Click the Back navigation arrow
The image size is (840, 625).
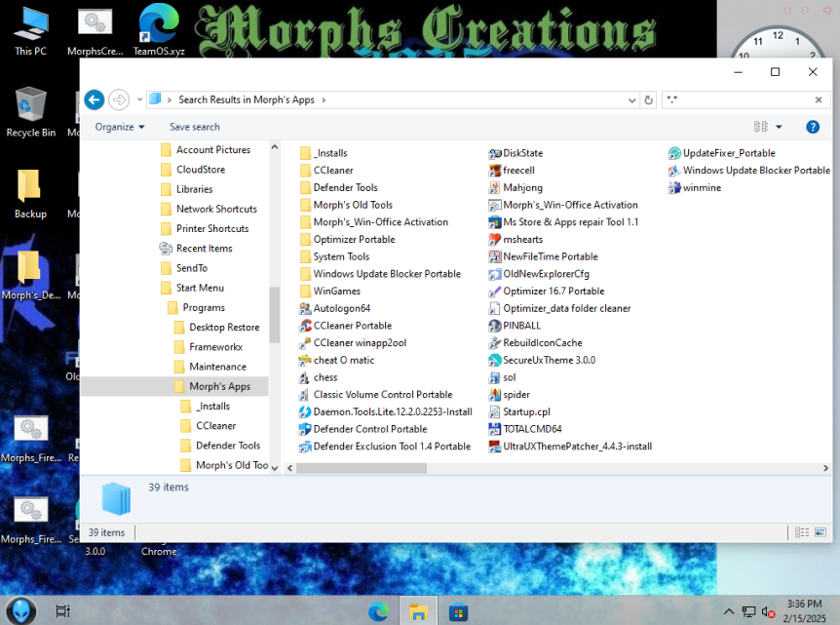coord(95,99)
